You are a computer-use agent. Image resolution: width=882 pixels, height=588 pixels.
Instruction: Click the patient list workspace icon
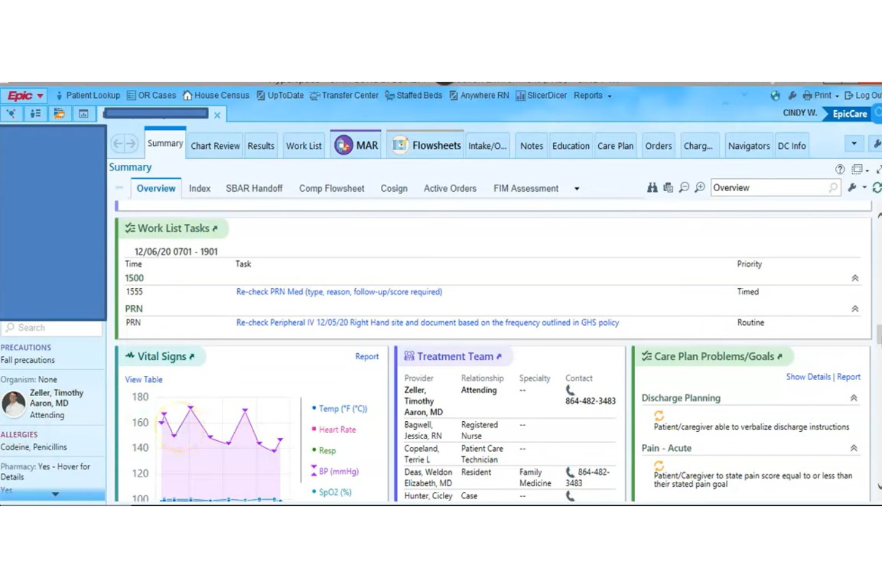(35, 113)
